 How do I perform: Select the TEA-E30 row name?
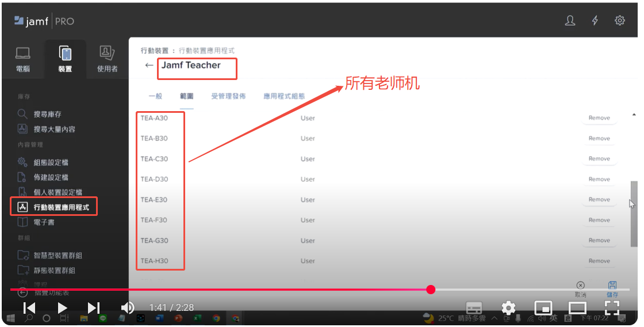click(154, 200)
